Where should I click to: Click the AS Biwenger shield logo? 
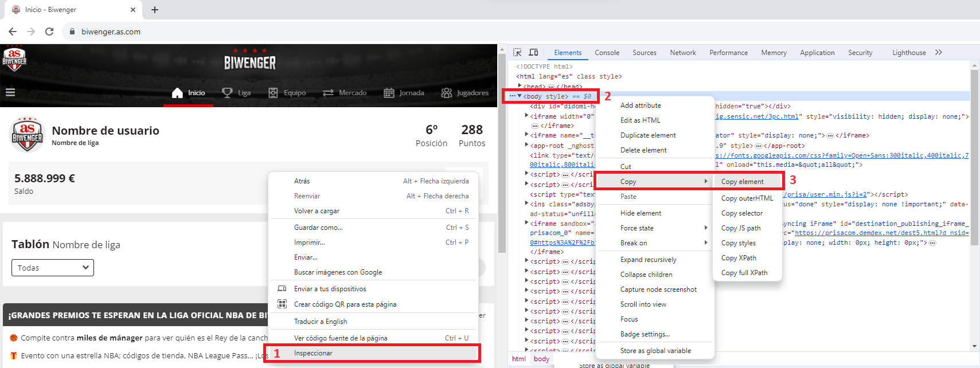(14, 58)
